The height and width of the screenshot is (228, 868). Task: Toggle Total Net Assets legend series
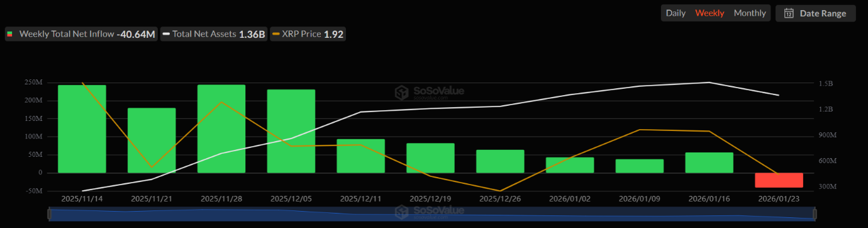click(x=214, y=34)
